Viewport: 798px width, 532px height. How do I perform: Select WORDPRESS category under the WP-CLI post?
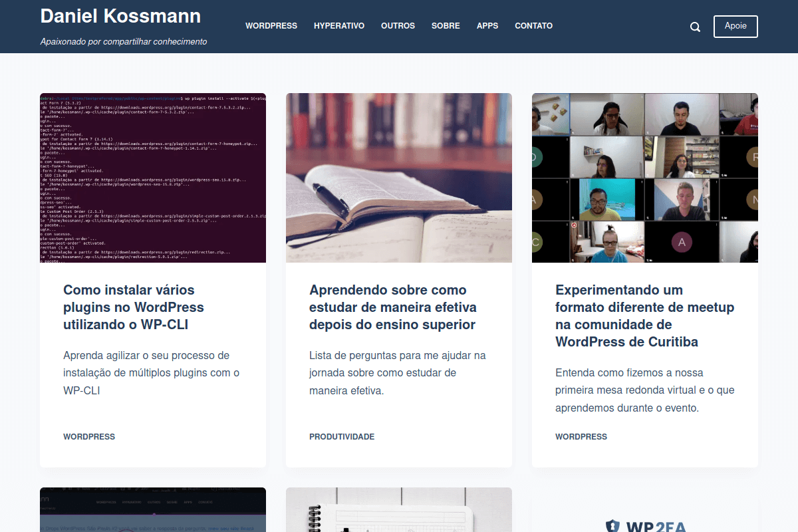pos(89,437)
